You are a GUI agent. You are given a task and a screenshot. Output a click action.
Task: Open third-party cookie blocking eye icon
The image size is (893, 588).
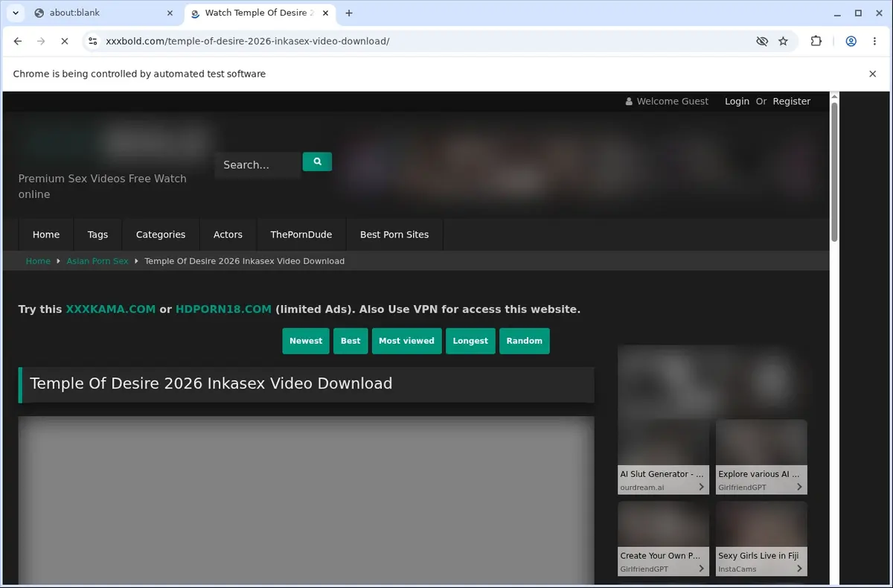[x=762, y=42]
